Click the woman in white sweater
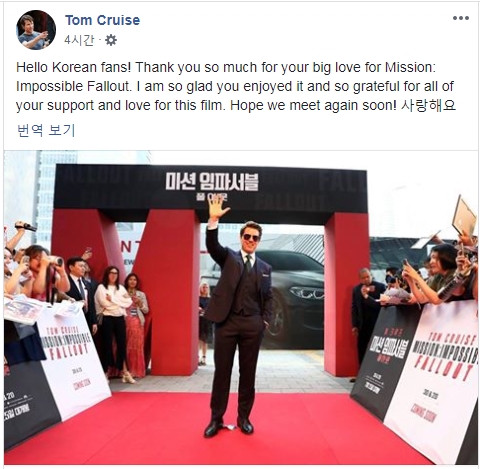The image size is (480, 469). pos(112,318)
